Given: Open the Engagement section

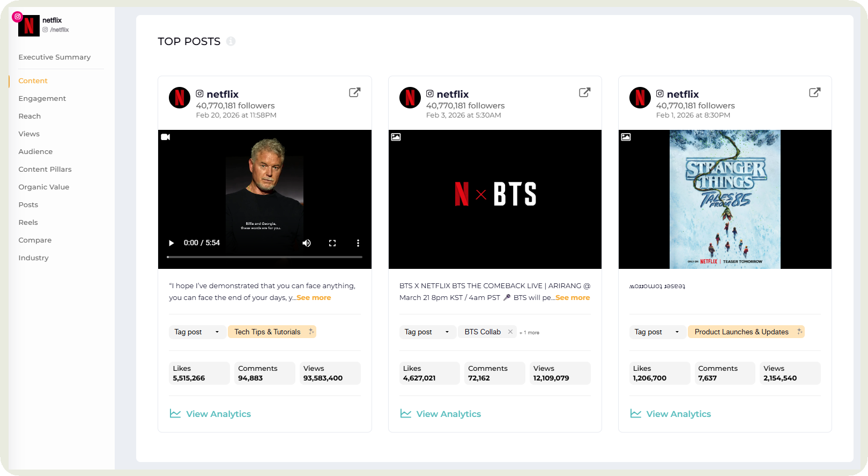Looking at the screenshot, I should point(42,99).
